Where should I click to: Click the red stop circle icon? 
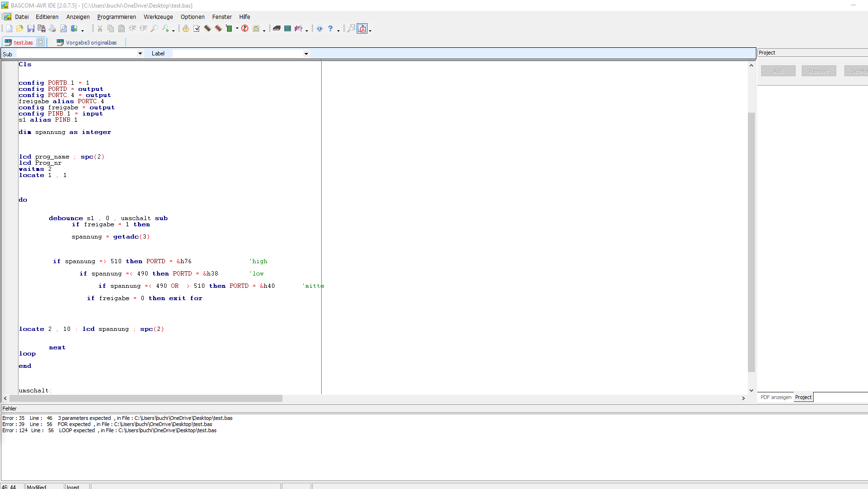tap(245, 29)
